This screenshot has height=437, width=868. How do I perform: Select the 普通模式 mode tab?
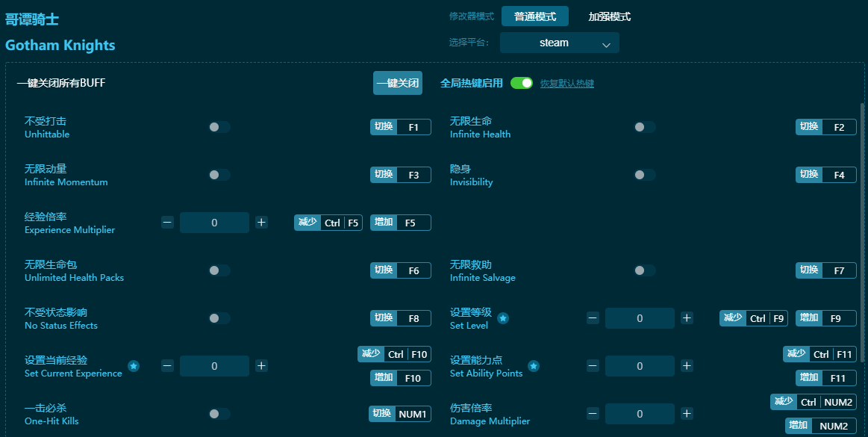tap(535, 16)
